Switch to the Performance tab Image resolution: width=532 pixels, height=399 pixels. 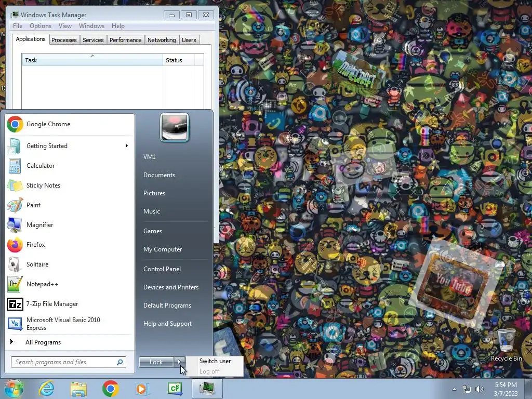(x=126, y=40)
